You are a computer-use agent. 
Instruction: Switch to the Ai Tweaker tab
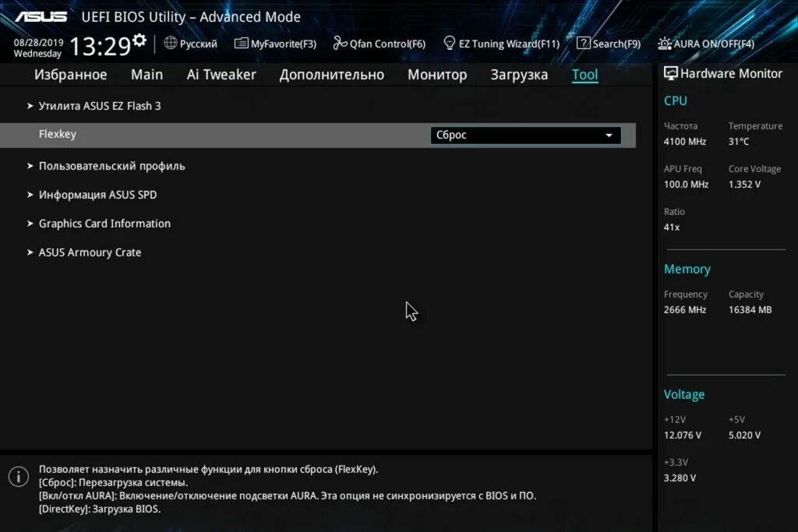coord(221,75)
